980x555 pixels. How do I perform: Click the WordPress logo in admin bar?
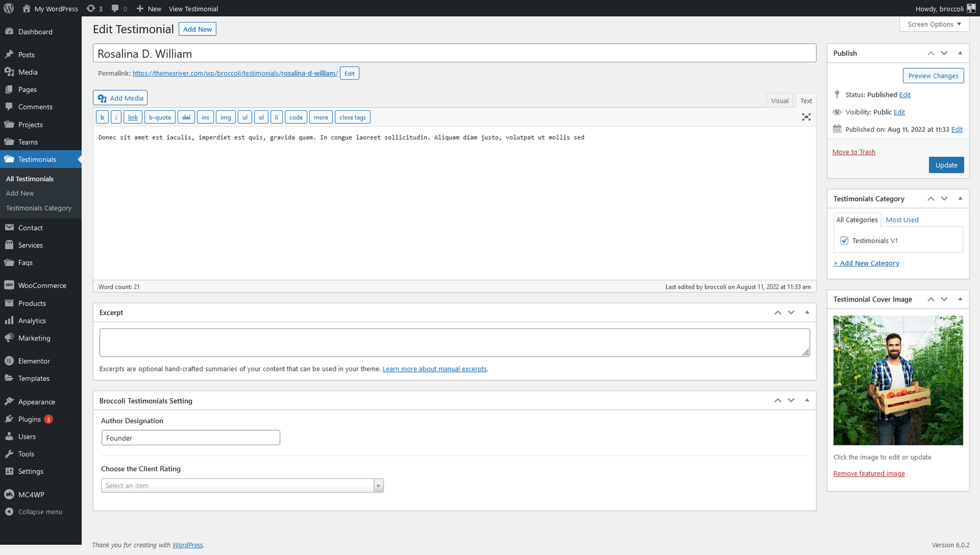pyautogui.click(x=9, y=9)
